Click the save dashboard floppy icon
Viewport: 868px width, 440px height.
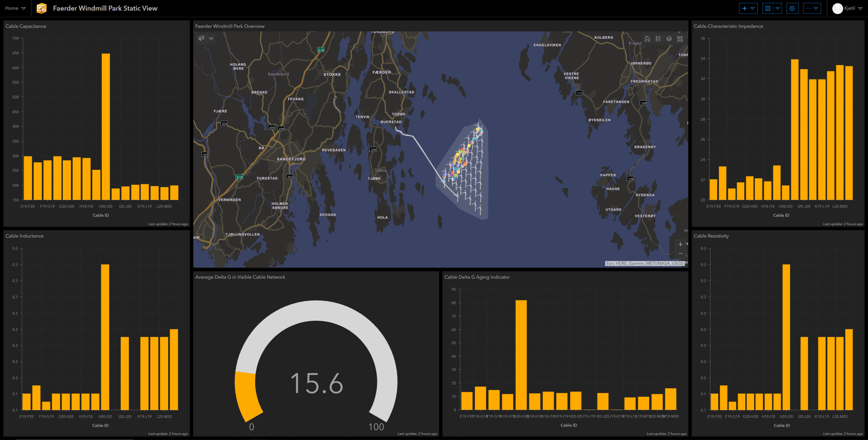click(x=768, y=8)
